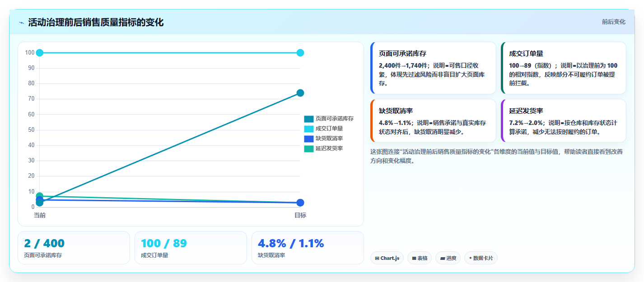This screenshot has width=644, height=282.
Task: Click the 成交订单量 info card heading
Action: [x=526, y=53]
